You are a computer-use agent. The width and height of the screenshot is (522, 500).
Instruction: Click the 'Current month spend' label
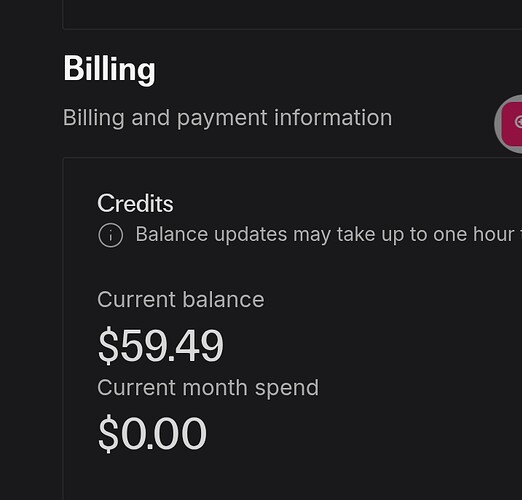208,388
